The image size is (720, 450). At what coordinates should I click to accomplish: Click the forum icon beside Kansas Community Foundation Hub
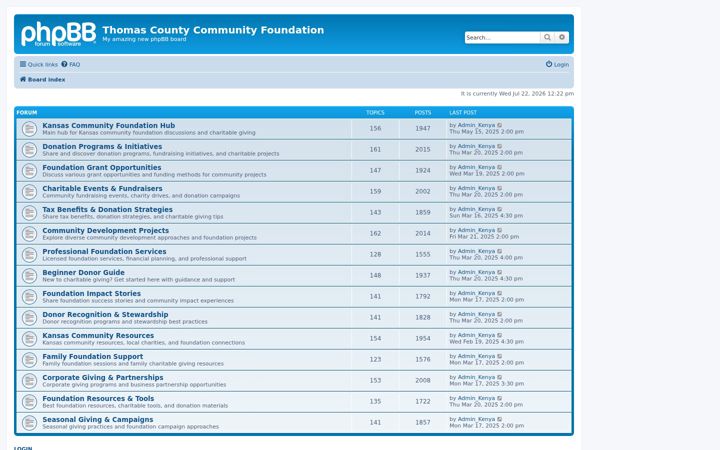[29, 129]
